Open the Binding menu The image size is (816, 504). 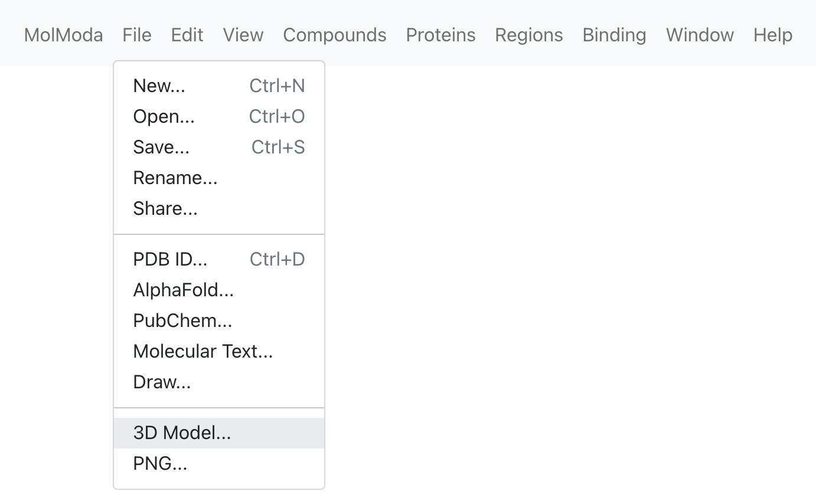[x=615, y=35]
